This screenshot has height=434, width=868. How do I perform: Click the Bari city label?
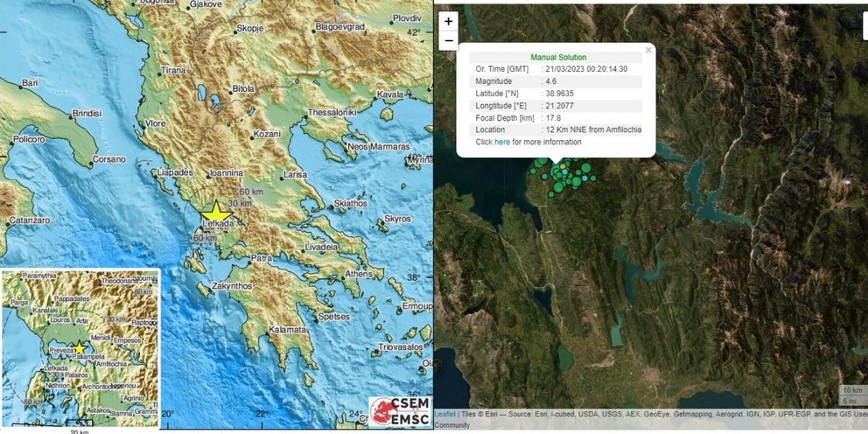tap(30, 85)
